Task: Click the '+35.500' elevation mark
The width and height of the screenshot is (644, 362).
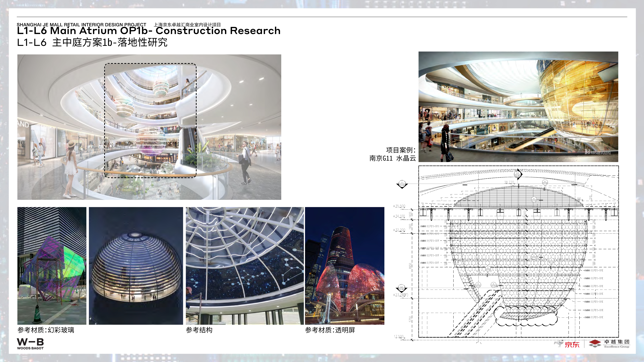Action: 399,206
